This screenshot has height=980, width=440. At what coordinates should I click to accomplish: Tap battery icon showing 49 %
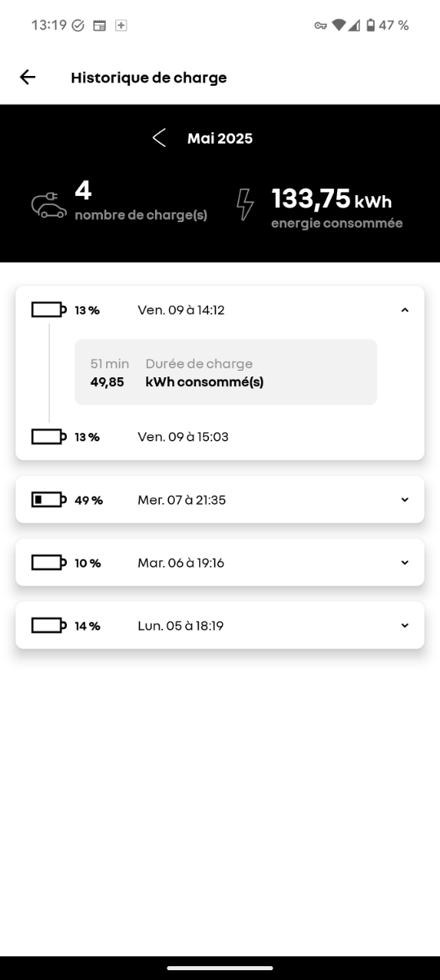click(x=48, y=500)
